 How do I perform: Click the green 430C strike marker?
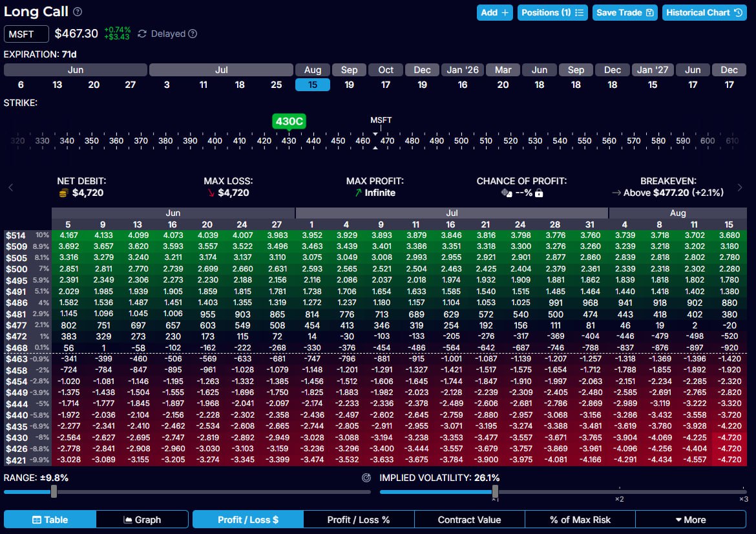tap(288, 122)
